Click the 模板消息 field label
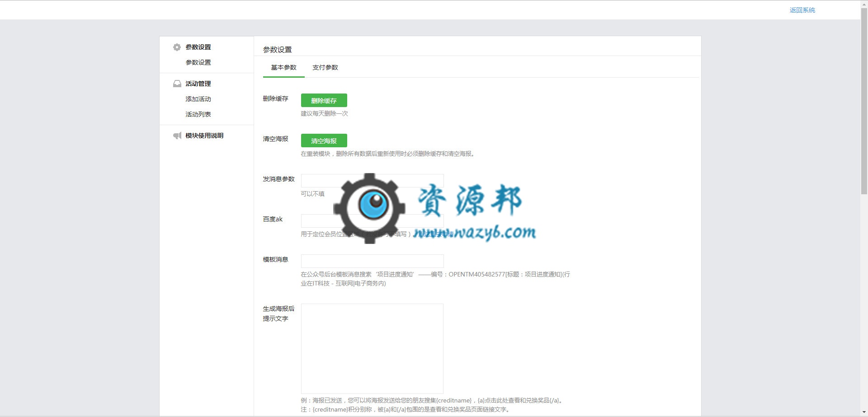Image resolution: width=868 pixels, height=417 pixels. pyautogui.click(x=275, y=259)
